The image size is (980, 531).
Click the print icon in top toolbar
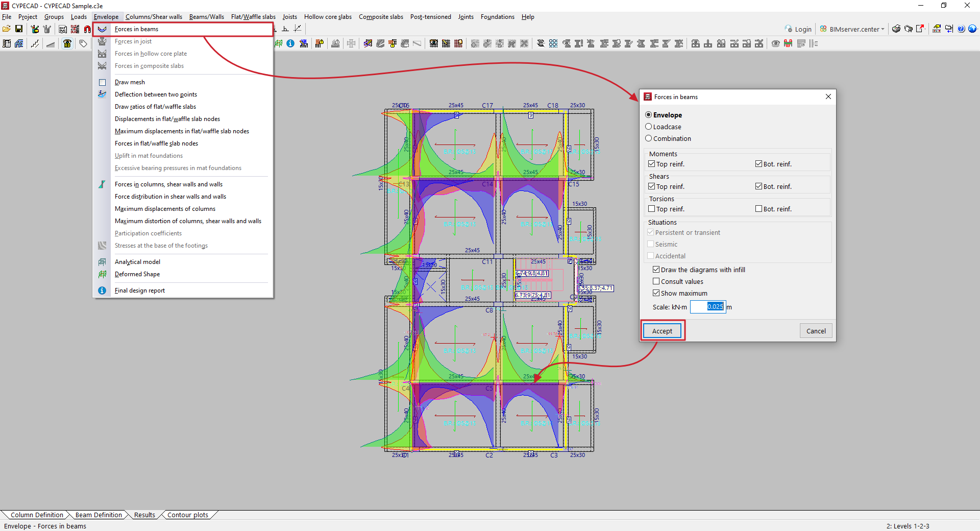tap(896, 29)
